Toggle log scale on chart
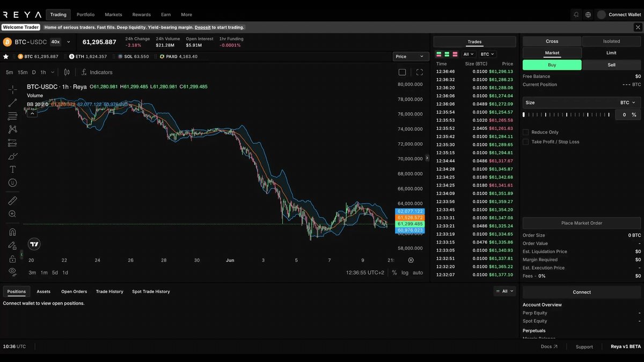Screen dimensions: 644x362 405,273
